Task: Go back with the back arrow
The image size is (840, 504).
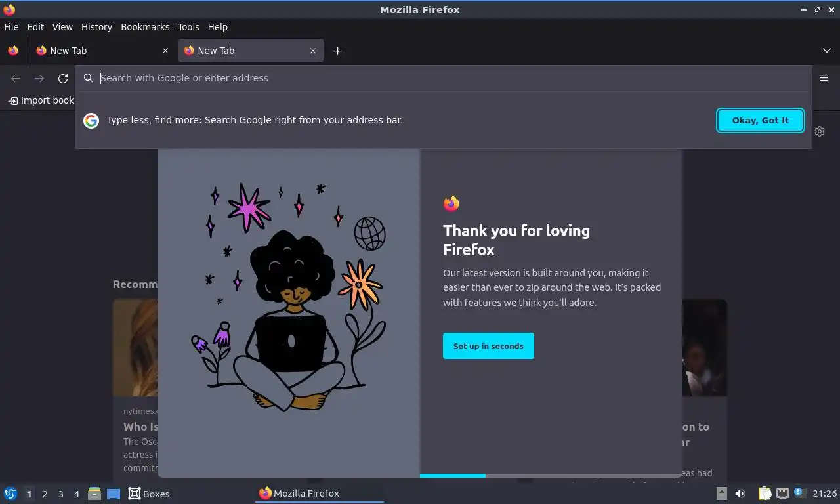Action: (16, 79)
